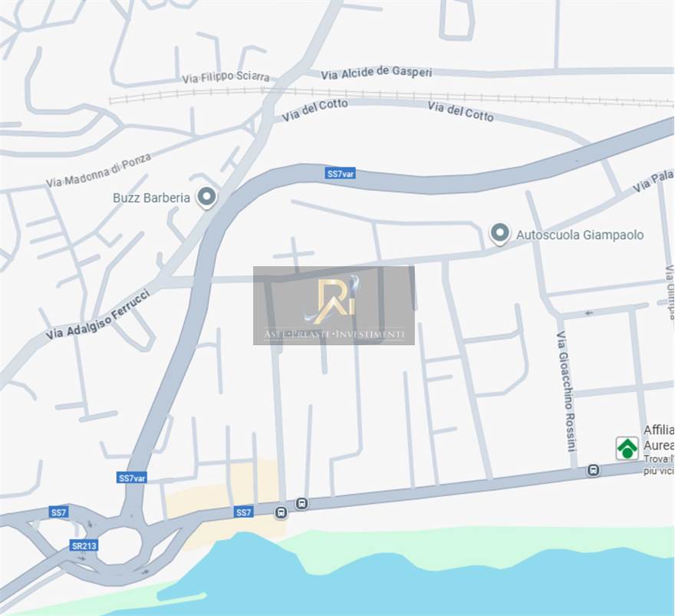
Task: Select the Via Madonna di Ponza label
Action: pos(99,170)
